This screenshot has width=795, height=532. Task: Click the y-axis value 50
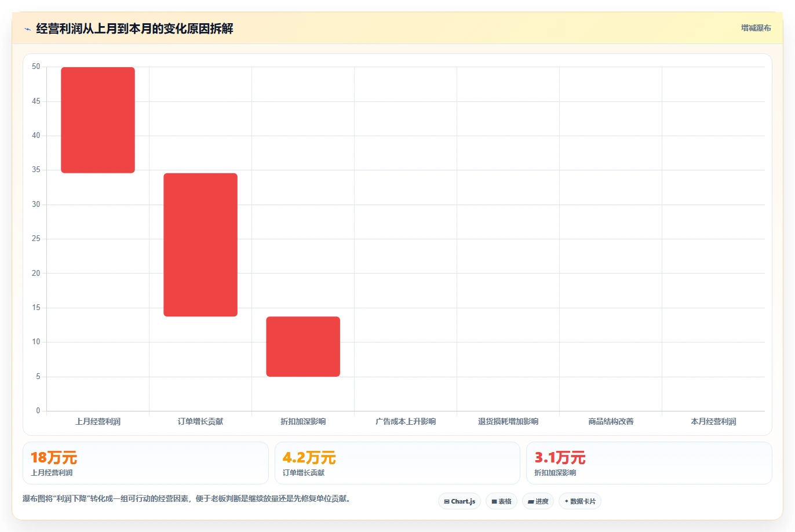click(x=36, y=67)
